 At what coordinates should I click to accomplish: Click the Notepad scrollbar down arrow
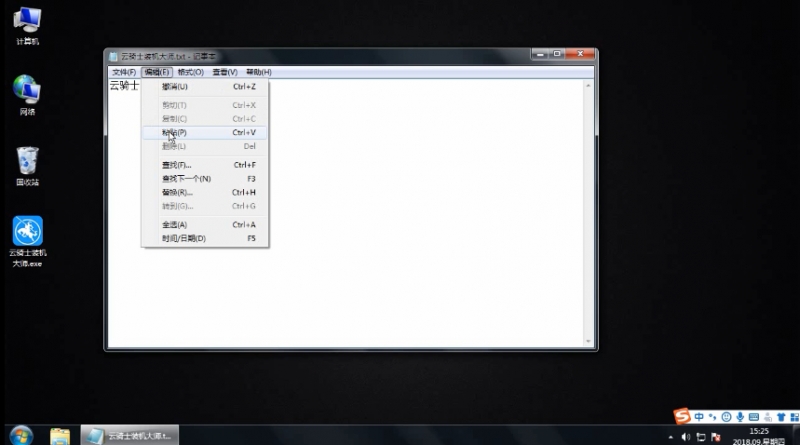(x=588, y=341)
